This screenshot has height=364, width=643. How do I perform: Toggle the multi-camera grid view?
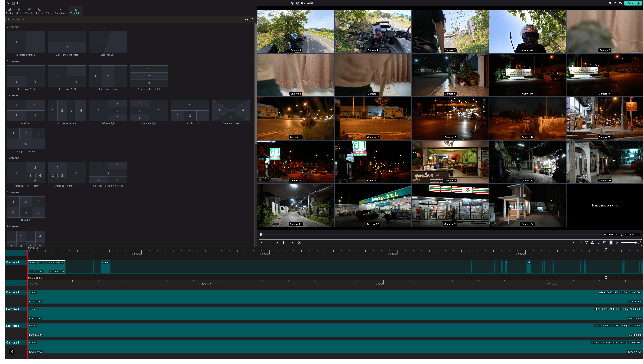click(611, 243)
